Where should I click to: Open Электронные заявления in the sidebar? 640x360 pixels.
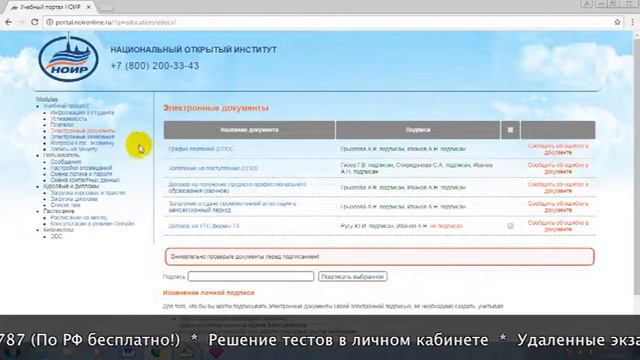pyautogui.click(x=82, y=137)
